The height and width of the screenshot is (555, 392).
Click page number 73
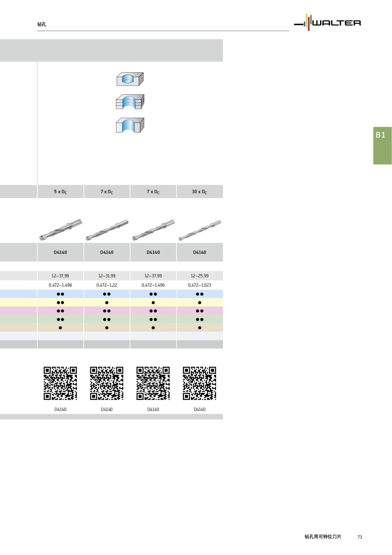pyautogui.click(x=360, y=537)
